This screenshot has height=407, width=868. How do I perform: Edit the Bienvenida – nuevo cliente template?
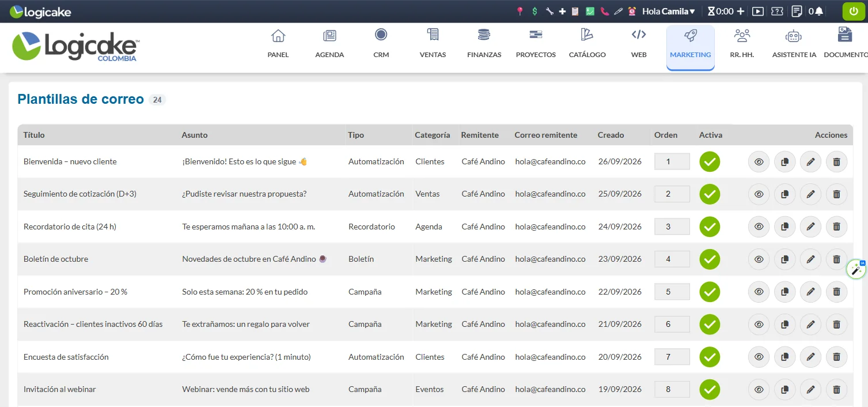(810, 162)
